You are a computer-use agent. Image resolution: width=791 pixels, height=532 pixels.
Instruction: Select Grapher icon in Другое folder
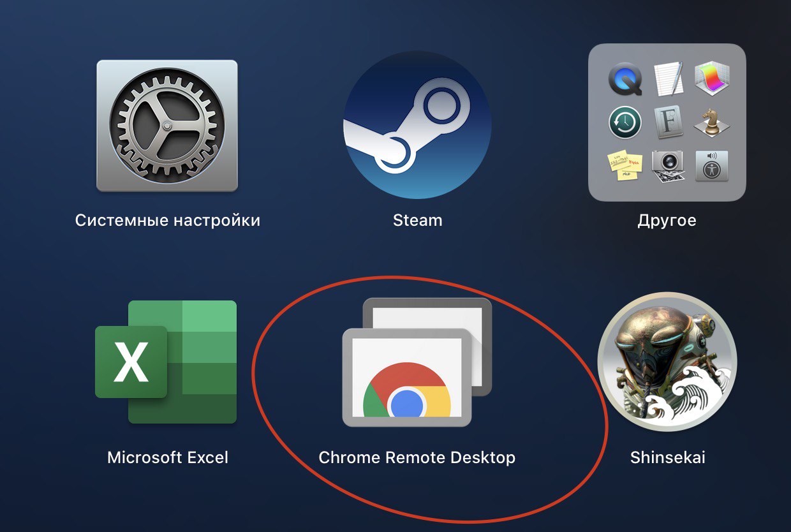(x=711, y=79)
